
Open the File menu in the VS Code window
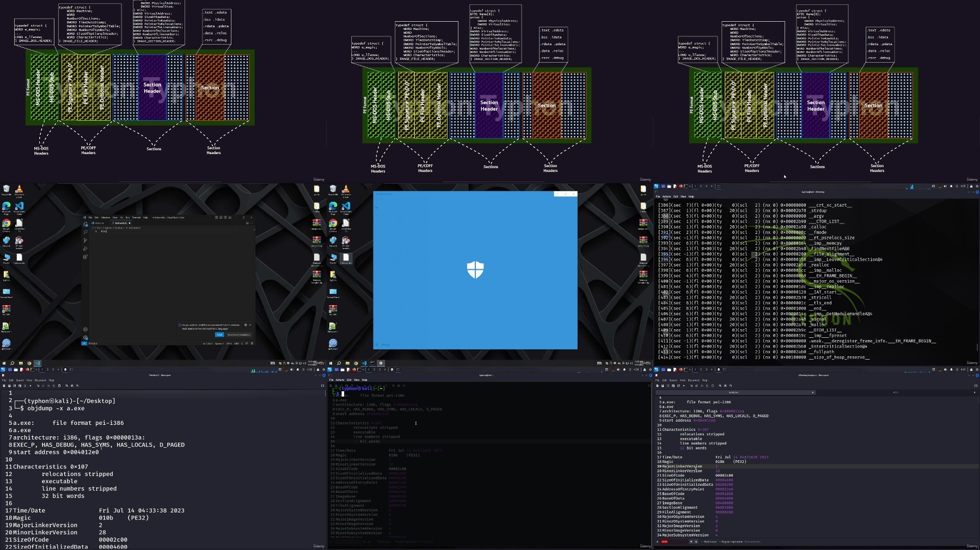tap(90, 218)
